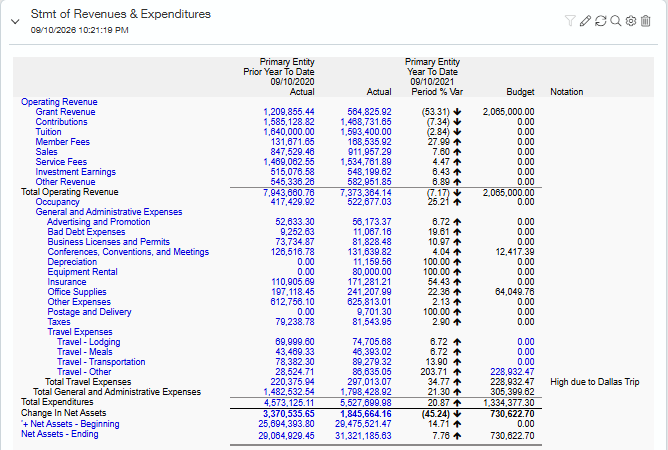Screen dimensions: 668x450
Task: Select the Member Fees link
Action: tap(63, 142)
